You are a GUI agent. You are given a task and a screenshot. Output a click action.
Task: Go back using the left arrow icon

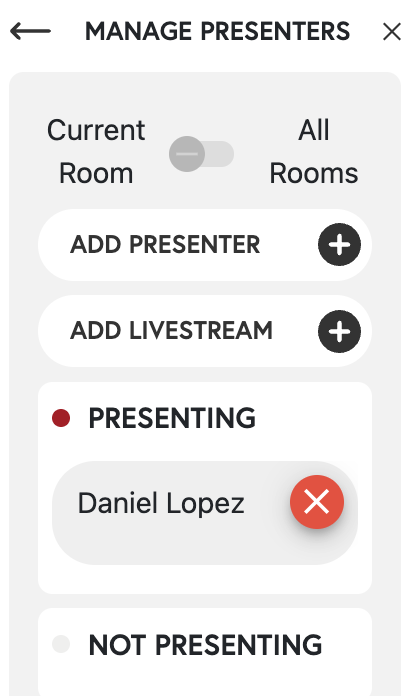pos(30,31)
